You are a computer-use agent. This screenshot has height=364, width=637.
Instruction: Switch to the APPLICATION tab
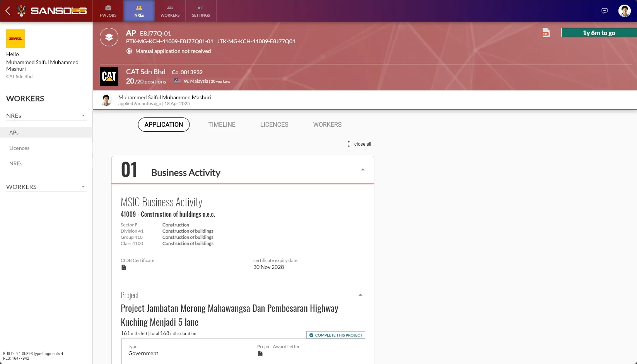pos(164,124)
